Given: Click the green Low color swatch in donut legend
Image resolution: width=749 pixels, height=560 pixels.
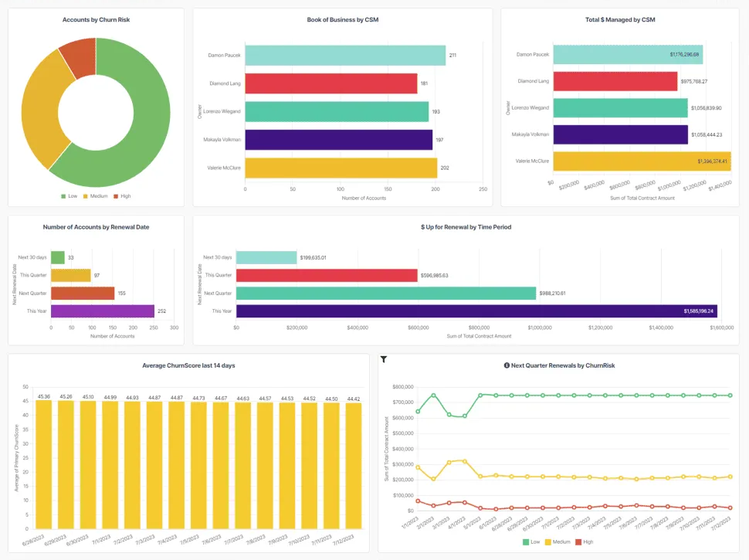Looking at the screenshot, I should point(65,196).
